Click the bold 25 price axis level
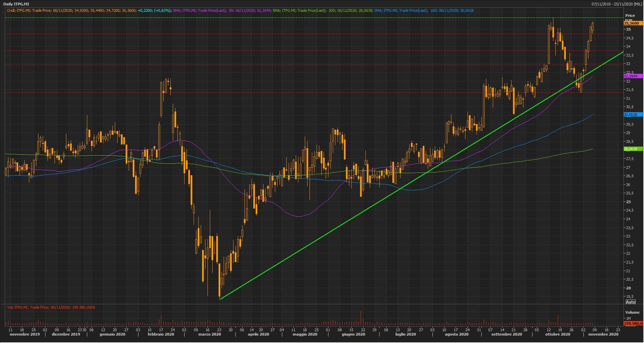644x343 pixels. 628,202
